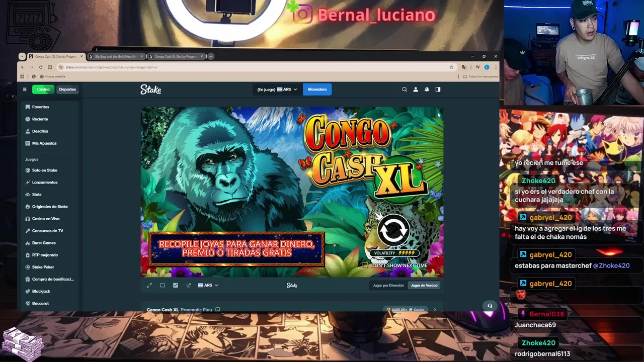Screen dimensions: 644x362
Task: Click the Stake logo in header
Action: [x=150, y=89]
